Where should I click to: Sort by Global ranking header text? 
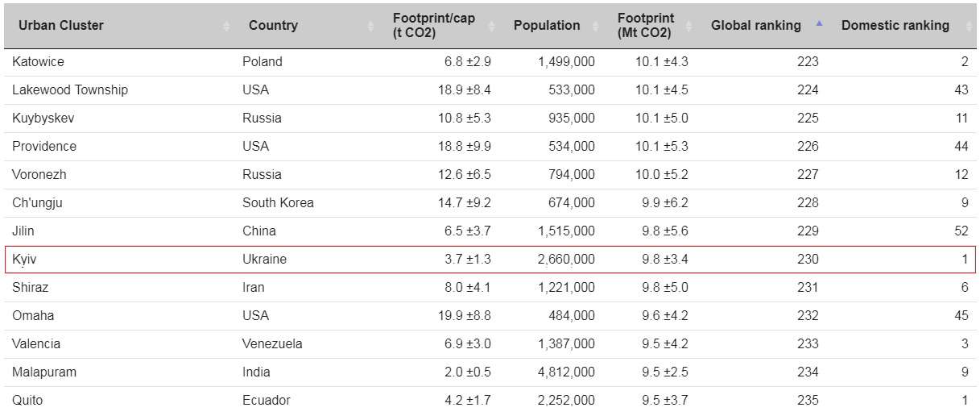click(x=756, y=26)
